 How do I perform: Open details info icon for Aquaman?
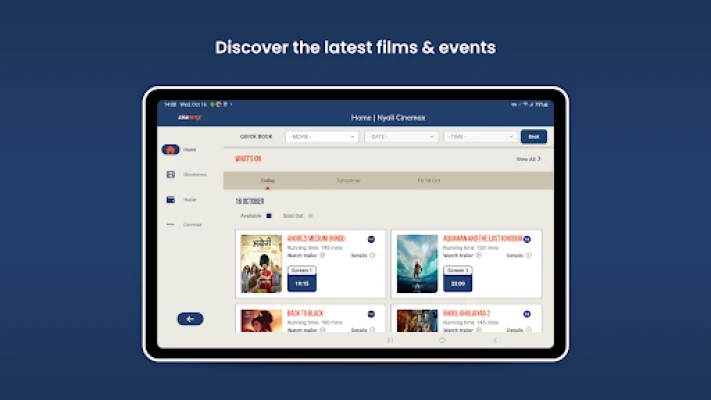tap(528, 256)
